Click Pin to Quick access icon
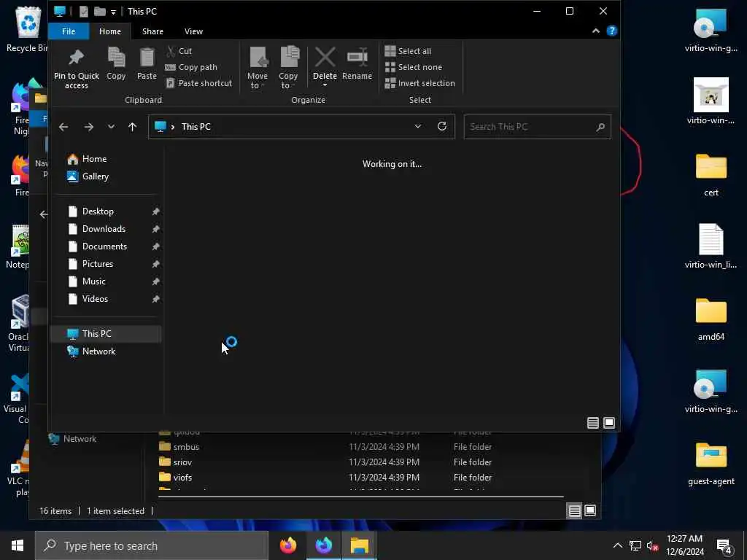Image resolution: width=747 pixels, height=560 pixels. click(x=76, y=57)
